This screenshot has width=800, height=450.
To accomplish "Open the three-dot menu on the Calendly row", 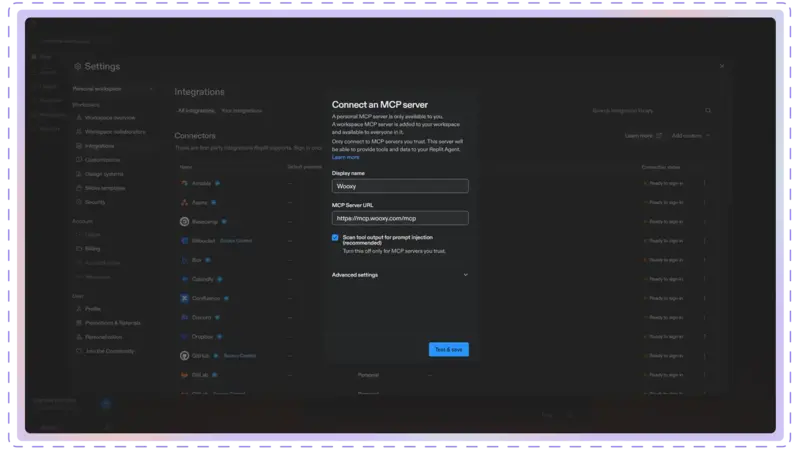I will 705,279.
